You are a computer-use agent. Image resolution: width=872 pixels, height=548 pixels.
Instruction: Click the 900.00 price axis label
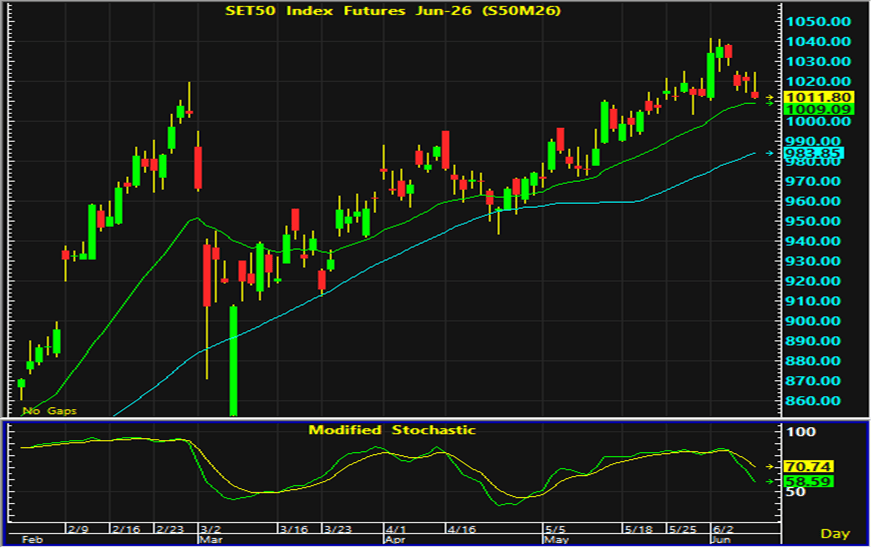tap(814, 321)
